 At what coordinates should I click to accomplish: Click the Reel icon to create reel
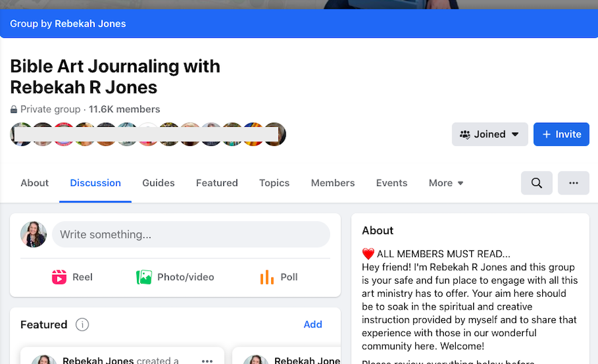(59, 277)
